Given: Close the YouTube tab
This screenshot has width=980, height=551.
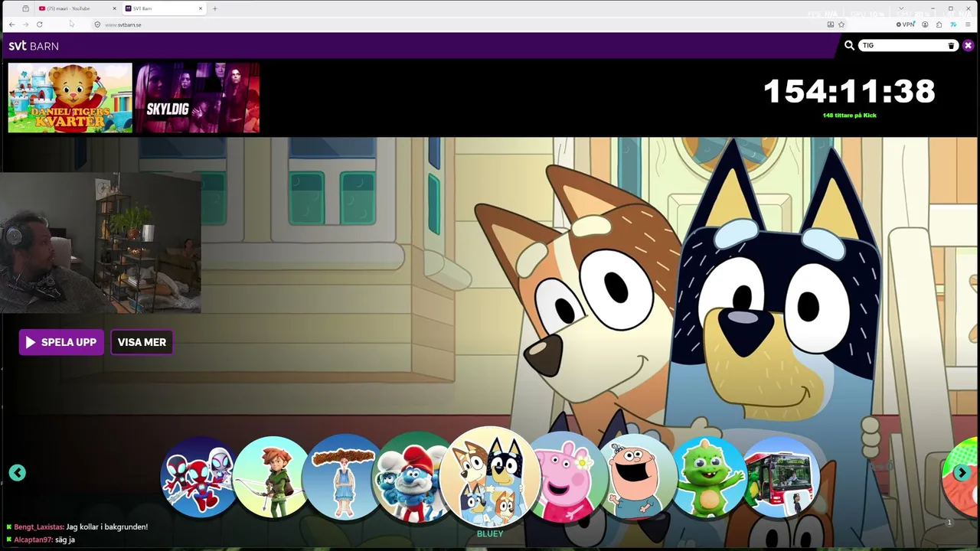Looking at the screenshot, I should click(115, 8).
